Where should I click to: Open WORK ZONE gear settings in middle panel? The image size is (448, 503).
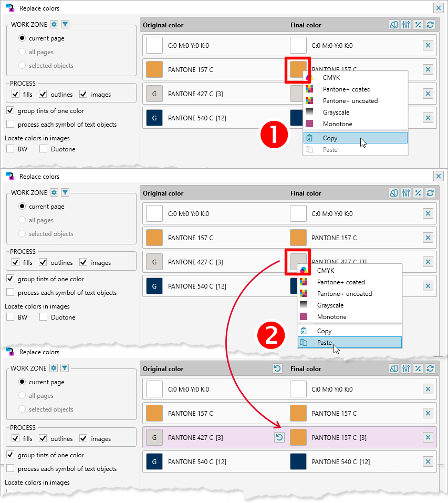[x=54, y=192]
